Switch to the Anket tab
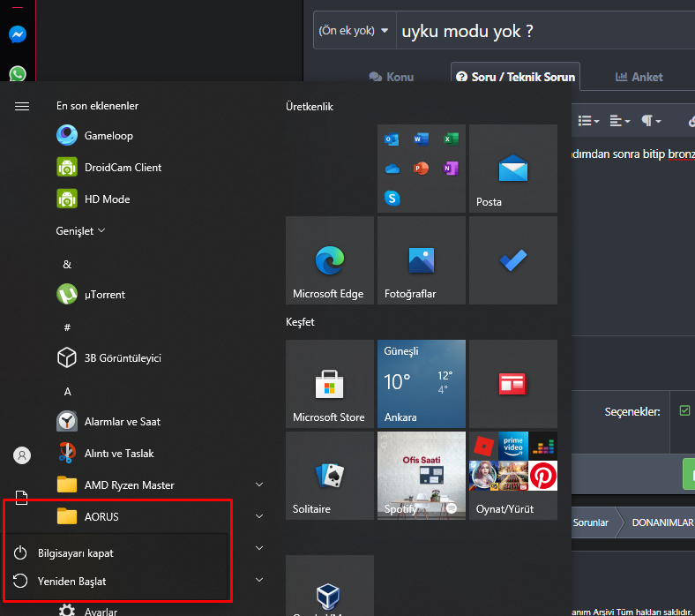Viewport: 695px width, 616px height. coord(639,77)
